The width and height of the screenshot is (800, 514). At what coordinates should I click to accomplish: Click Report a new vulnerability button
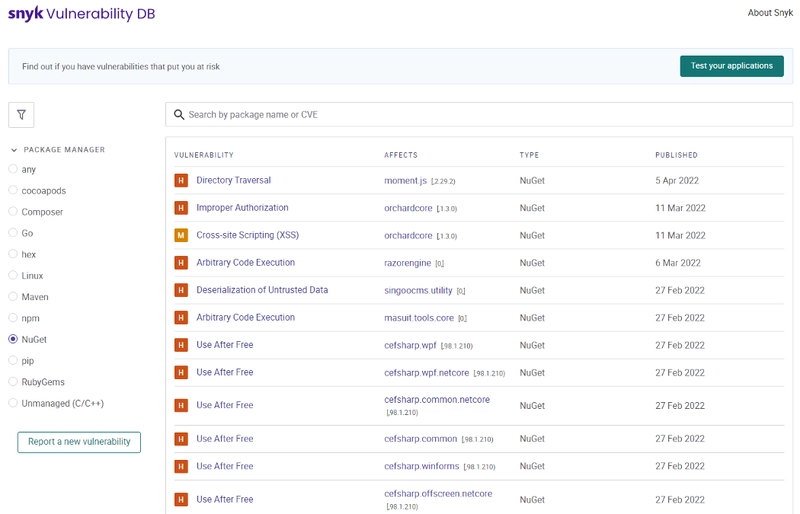79,442
